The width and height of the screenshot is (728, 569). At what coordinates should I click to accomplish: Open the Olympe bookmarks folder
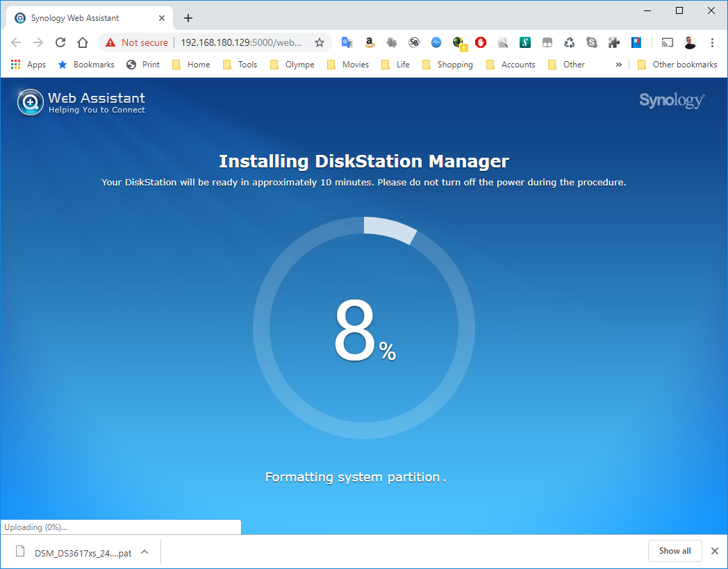click(292, 65)
